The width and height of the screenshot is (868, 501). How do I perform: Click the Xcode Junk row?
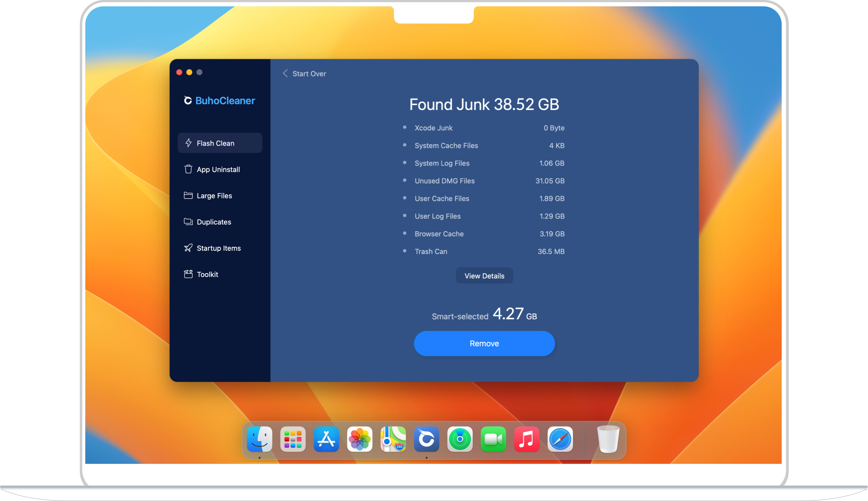pyautogui.click(x=484, y=128)
